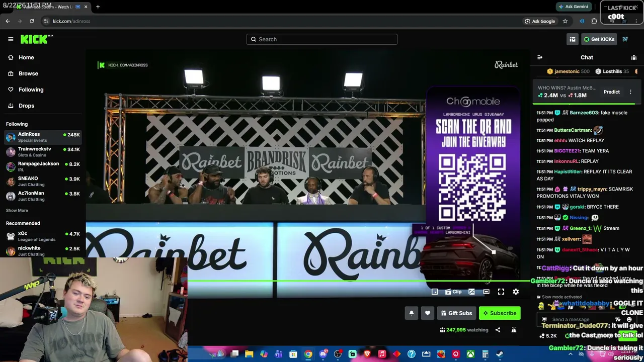Image resolution: width=644 pixels, height=362 pixels.
Task: Select the Trainwreckstv channel in Following list
Action: point(43,152)
